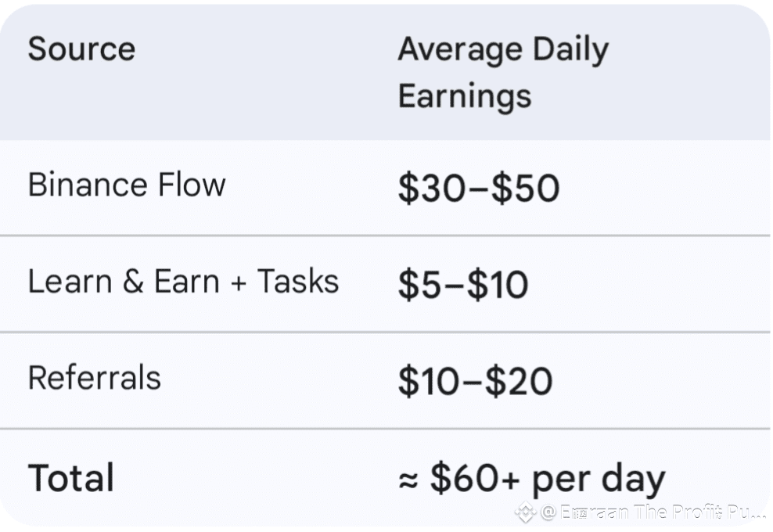The height and width of the screenshot is (532, 773).
Task: Click the word Daily in the header
Action: point(570,51)
